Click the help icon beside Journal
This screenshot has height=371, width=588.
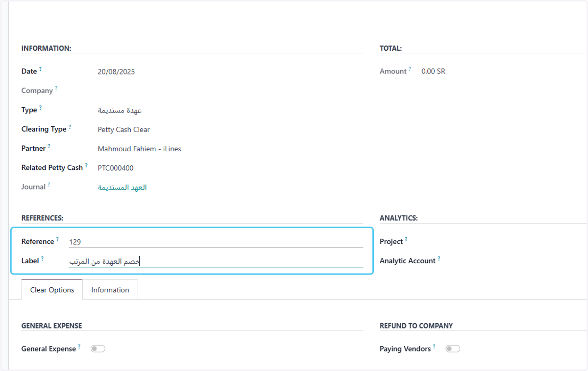pyautogui.click(x=49, y=185)
